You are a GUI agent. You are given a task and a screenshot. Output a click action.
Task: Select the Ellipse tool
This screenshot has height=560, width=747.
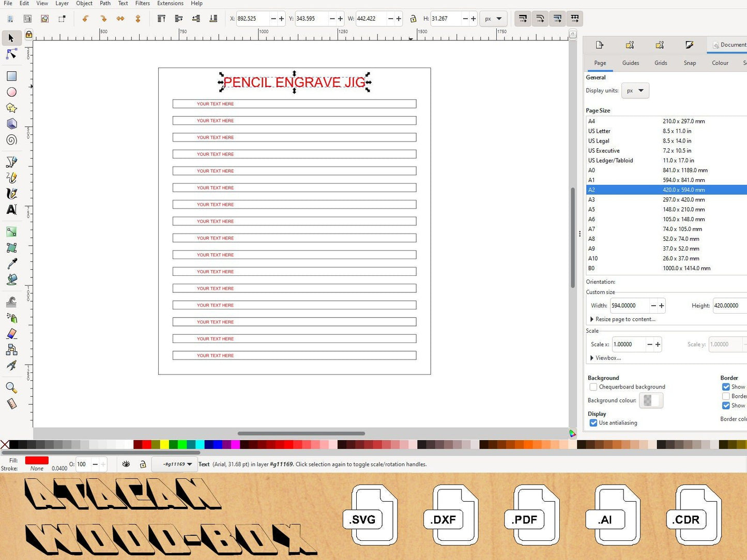pyautogui.click(x=11, y=92)
